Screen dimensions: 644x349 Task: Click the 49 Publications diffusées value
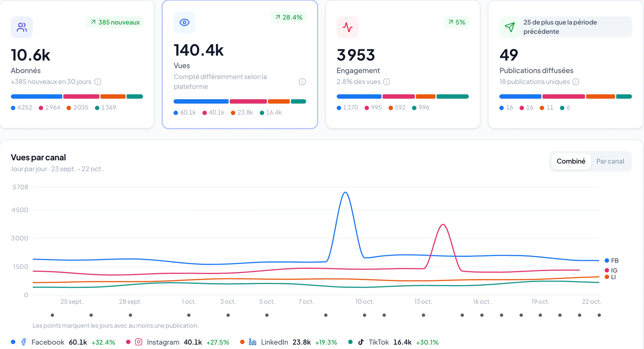(x=509, y=55)
